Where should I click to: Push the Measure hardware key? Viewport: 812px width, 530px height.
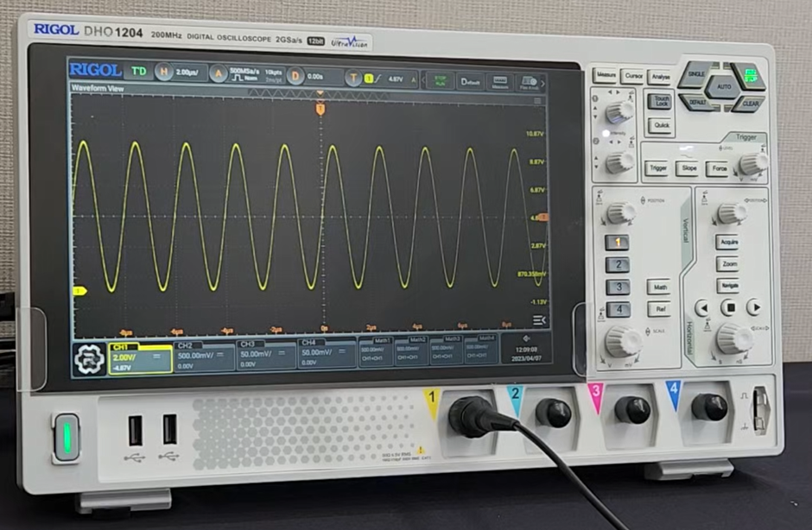pos(605,75)
